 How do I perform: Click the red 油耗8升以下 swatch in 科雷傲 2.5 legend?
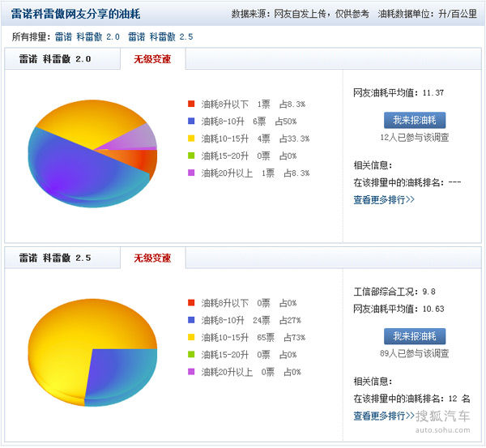point(191,303)
